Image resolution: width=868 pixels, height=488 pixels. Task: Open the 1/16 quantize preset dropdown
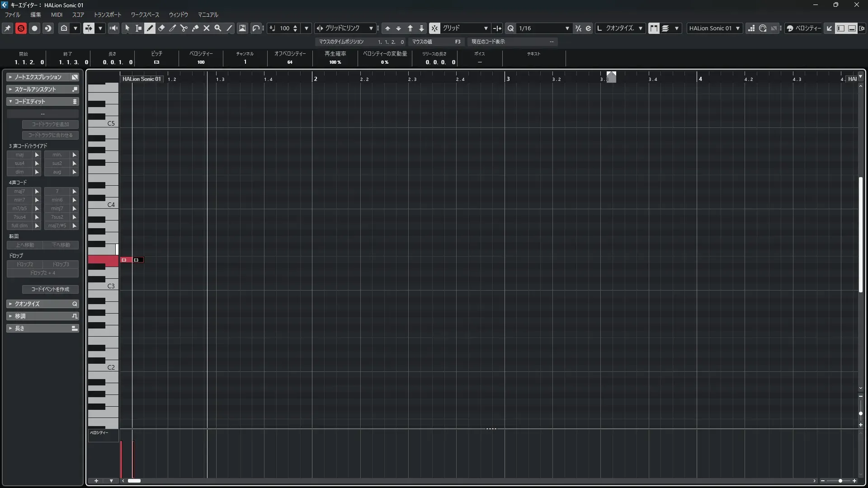pos(567,28)
